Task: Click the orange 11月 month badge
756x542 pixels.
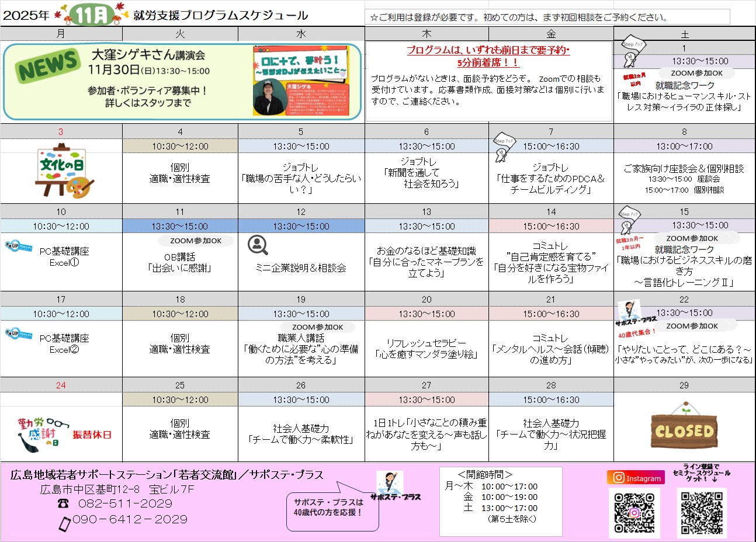Action: 91,15
